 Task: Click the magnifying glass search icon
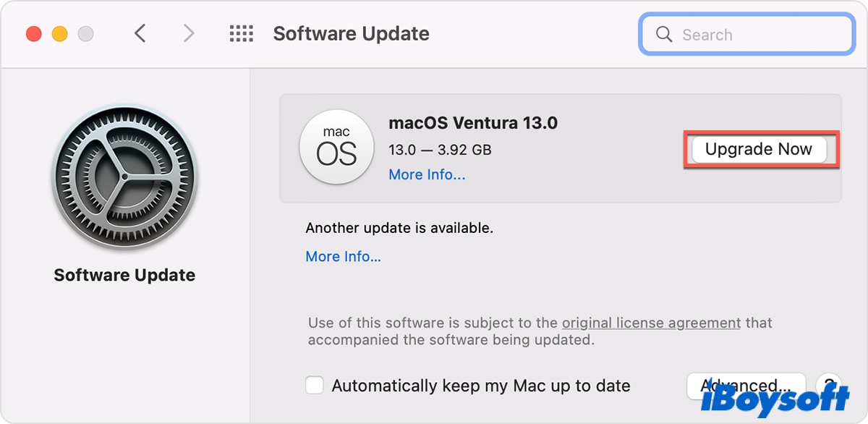(x=663, y=35)
